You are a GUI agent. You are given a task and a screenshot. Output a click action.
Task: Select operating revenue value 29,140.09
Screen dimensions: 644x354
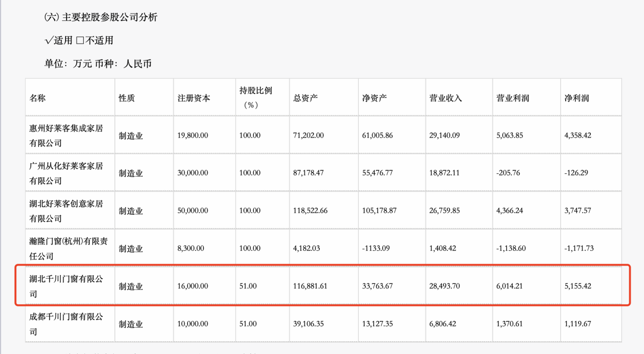click(x=444, y=136)
